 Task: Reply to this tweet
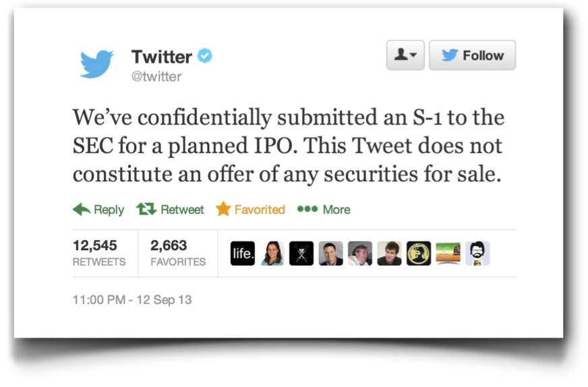(98, 210)
